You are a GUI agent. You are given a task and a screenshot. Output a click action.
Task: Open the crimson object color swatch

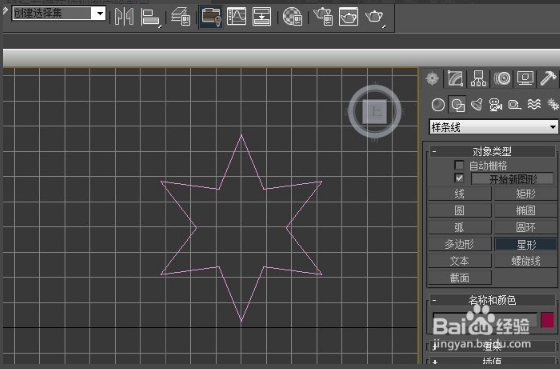point(547,320)
